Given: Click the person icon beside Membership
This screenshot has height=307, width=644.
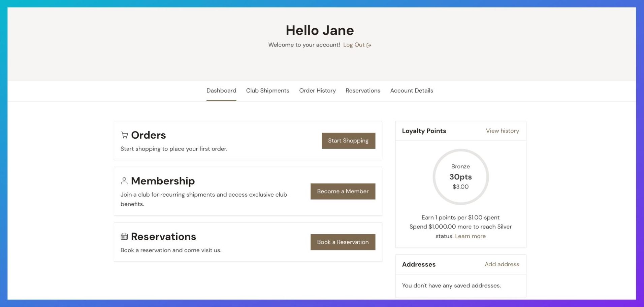Looking at the screenshot, I should [x=124, y=181].
